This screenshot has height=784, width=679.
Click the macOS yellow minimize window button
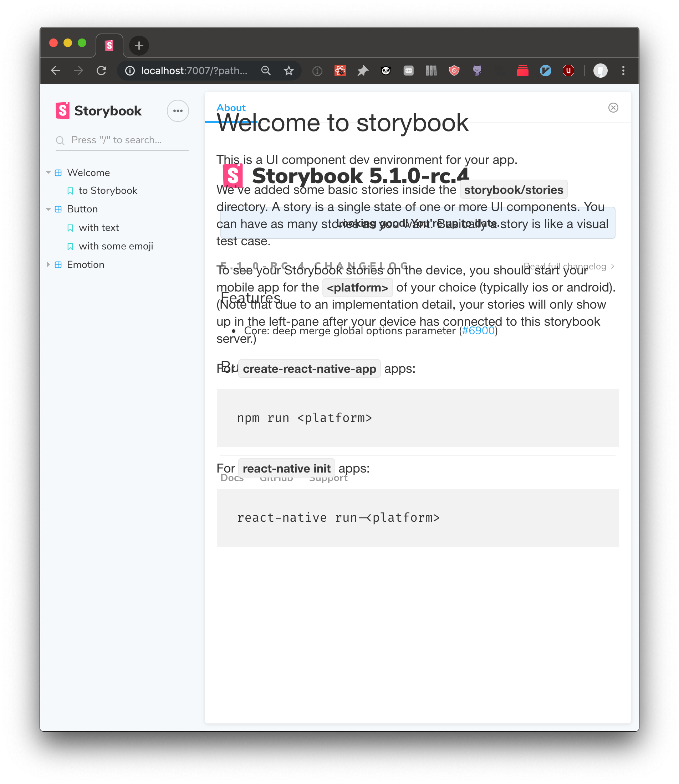68,43
